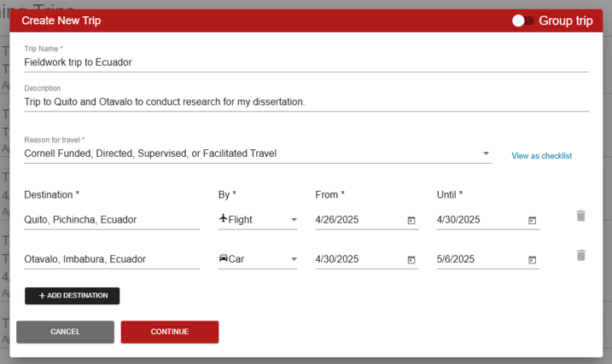Click the Create New Trip title
This screenshot has height=364, width=612.
61,20
